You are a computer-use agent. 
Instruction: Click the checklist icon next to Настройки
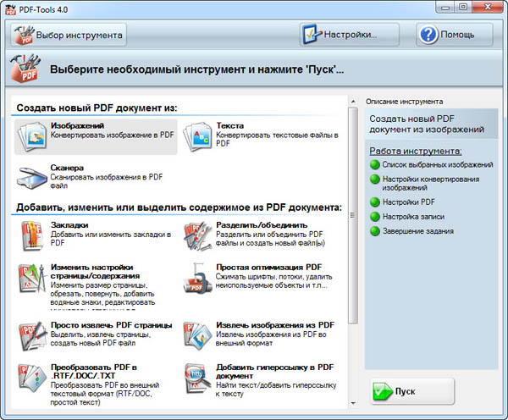pyautogui.click(x=312, y=34)
